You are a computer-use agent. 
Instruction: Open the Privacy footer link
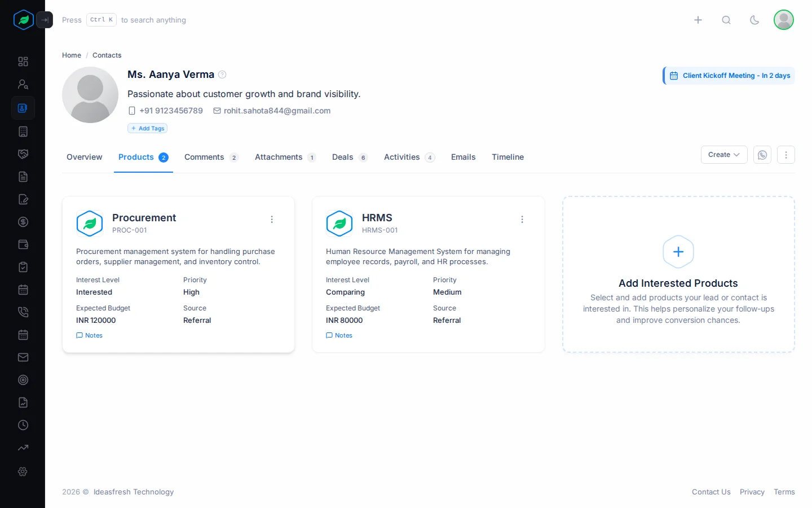click(752, 492)
